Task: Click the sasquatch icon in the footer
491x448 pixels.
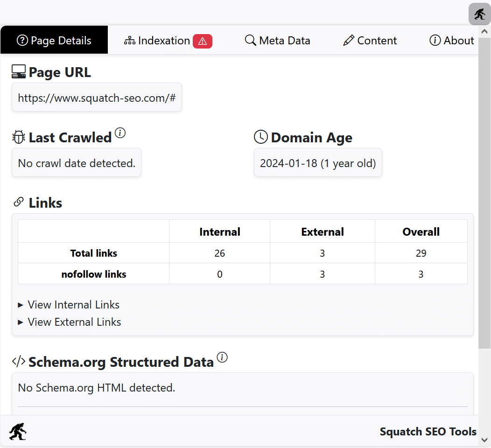Action: click(x=17, y=431)
